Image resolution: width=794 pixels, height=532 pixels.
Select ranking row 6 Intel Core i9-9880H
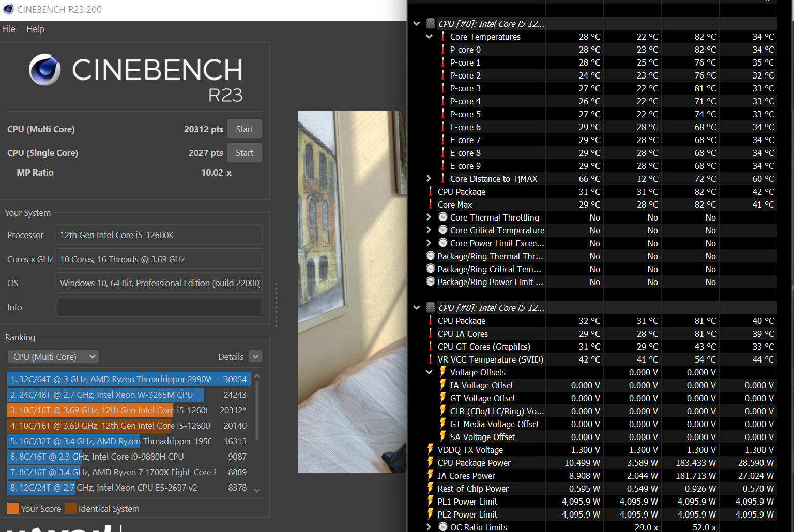(x=129, y=457)
